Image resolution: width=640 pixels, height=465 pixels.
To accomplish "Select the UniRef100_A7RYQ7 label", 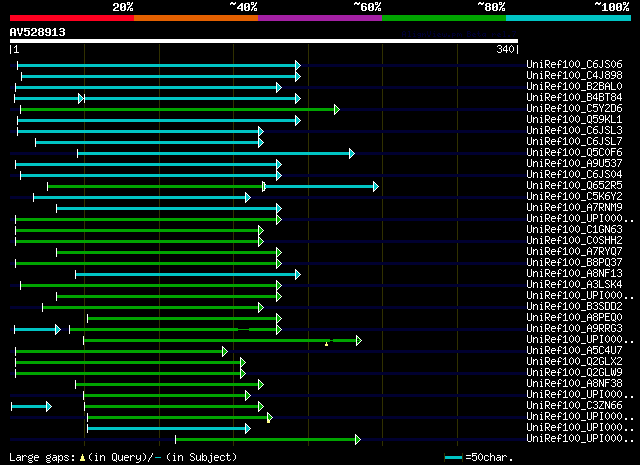I will [574, 252].
